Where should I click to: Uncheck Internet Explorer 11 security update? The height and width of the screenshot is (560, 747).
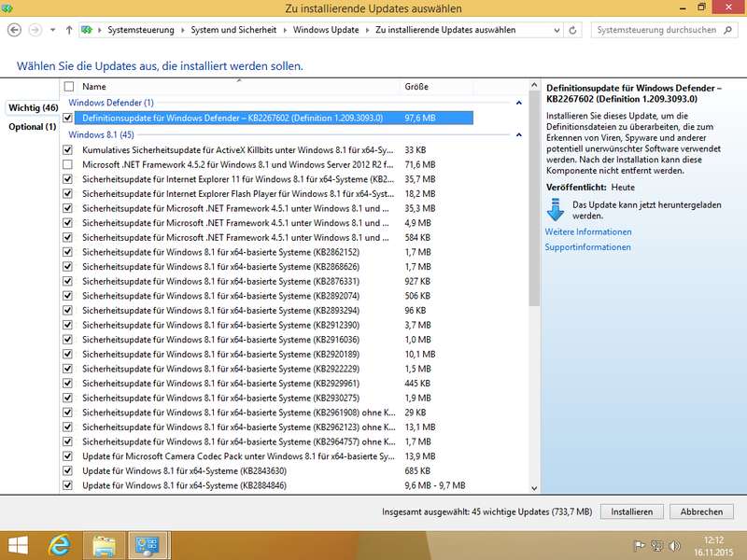tap(67, 179)
